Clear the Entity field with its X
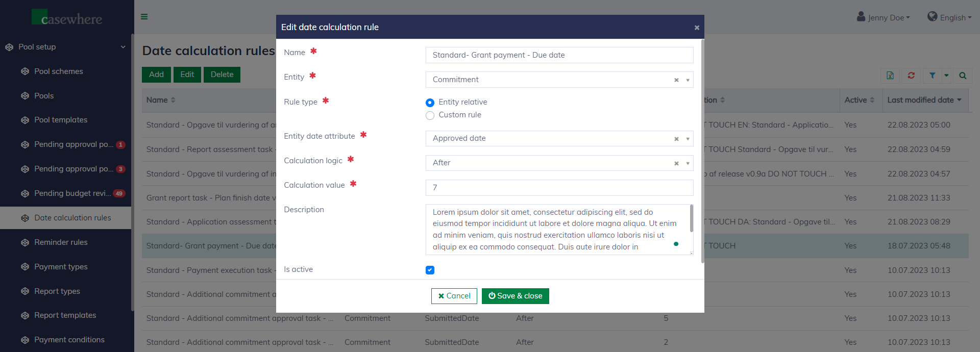Viewport: 980px width, 352px height. pos(676,80)
